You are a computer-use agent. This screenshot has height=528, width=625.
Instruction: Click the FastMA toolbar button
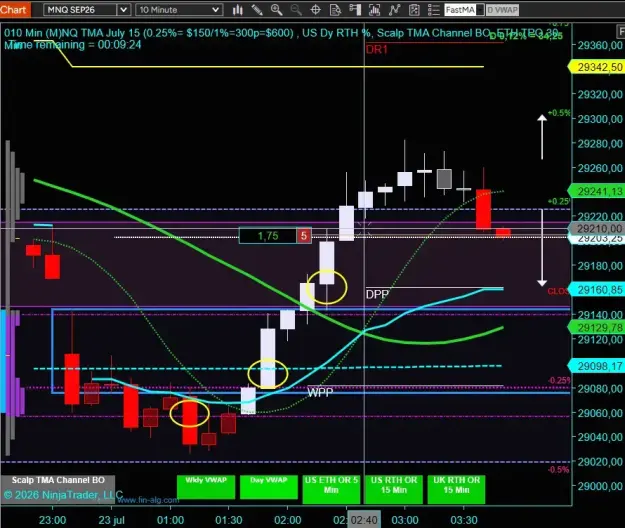460,10
